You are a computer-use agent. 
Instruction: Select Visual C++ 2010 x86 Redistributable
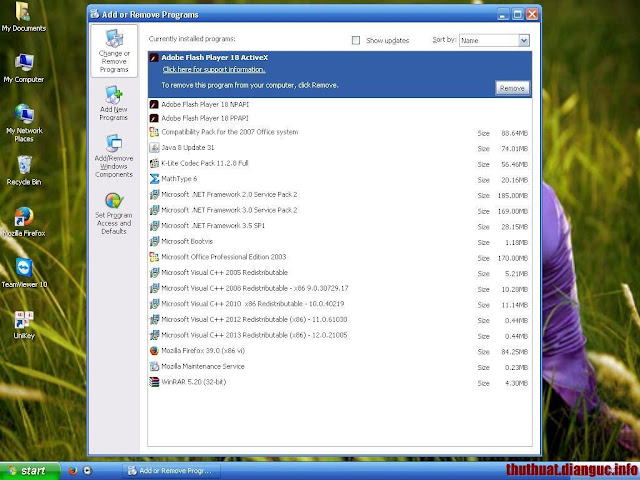340,304
